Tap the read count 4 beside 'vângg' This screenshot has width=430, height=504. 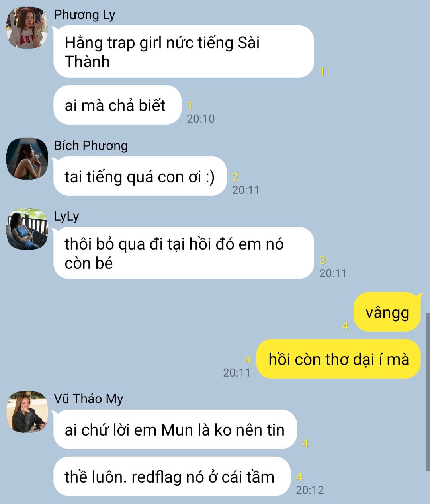[345, 326]
